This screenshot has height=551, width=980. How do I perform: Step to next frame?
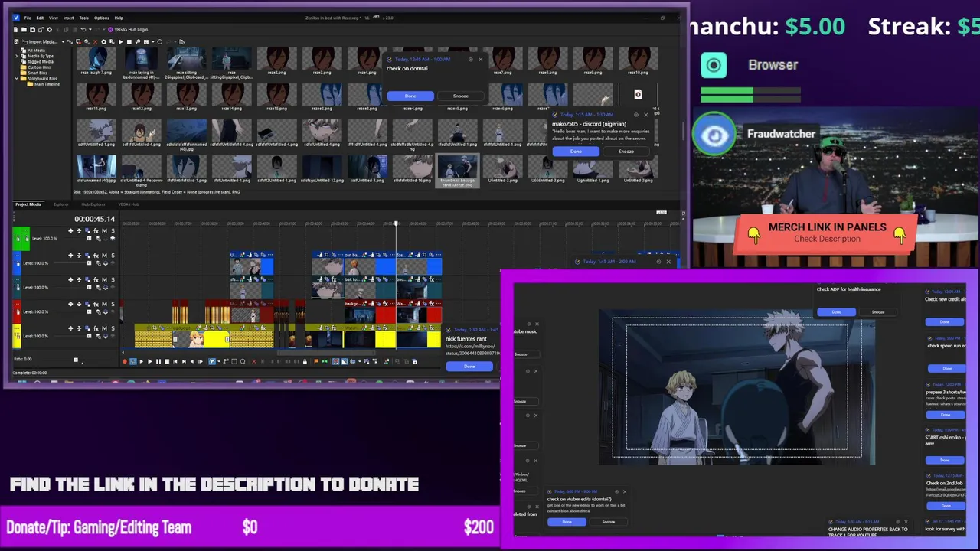pos(201,361)
